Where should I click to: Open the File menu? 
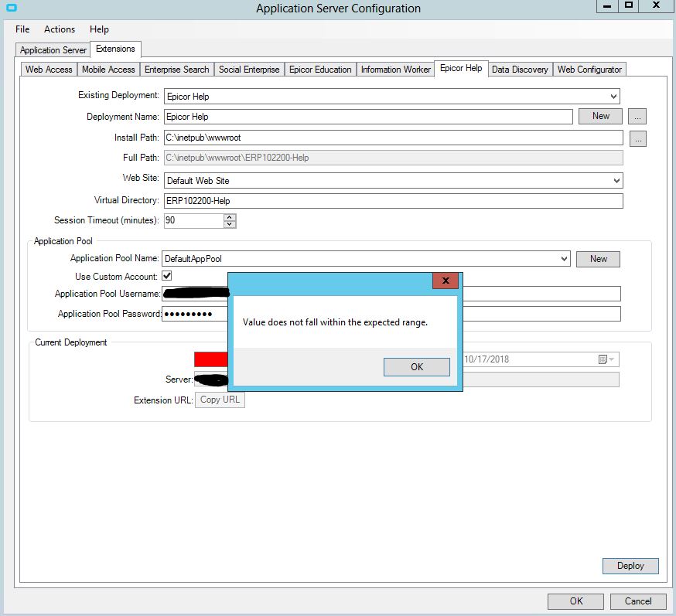(x=22, y=29)
